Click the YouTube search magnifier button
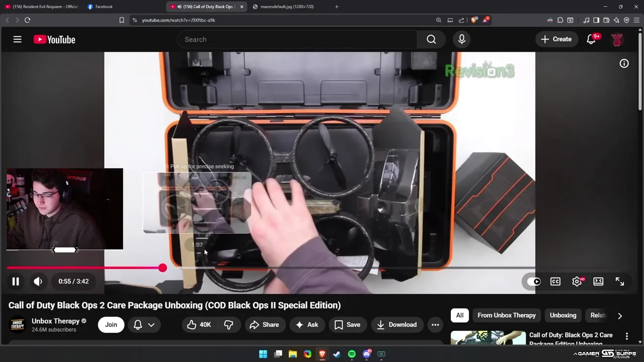This screenshot has height=362, width=644. click(x=431, y=39)
